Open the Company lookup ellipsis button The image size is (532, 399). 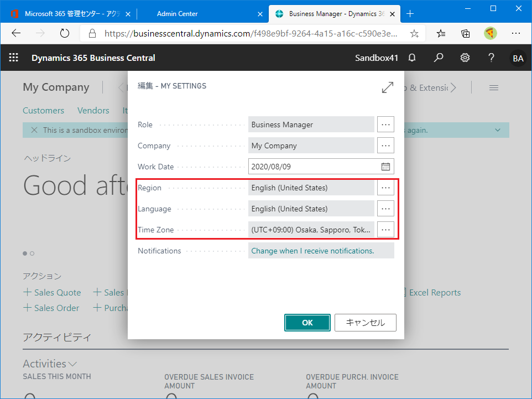[x=385, y=146]
